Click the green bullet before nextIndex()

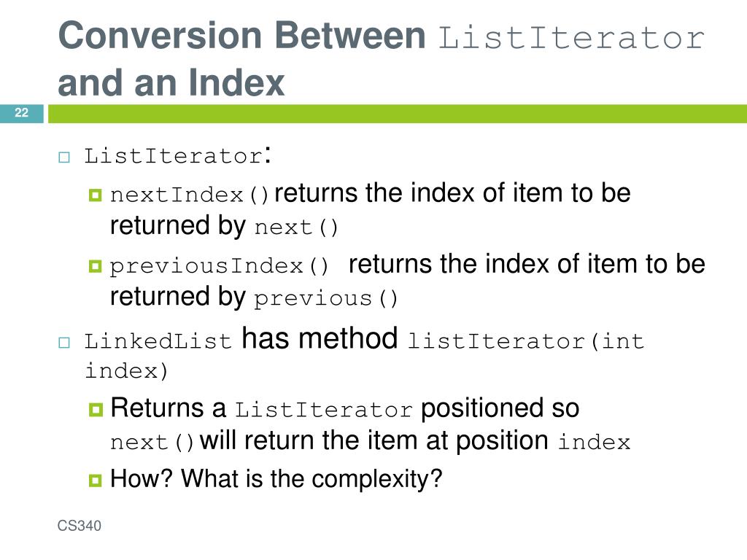(x=95, y=195)
